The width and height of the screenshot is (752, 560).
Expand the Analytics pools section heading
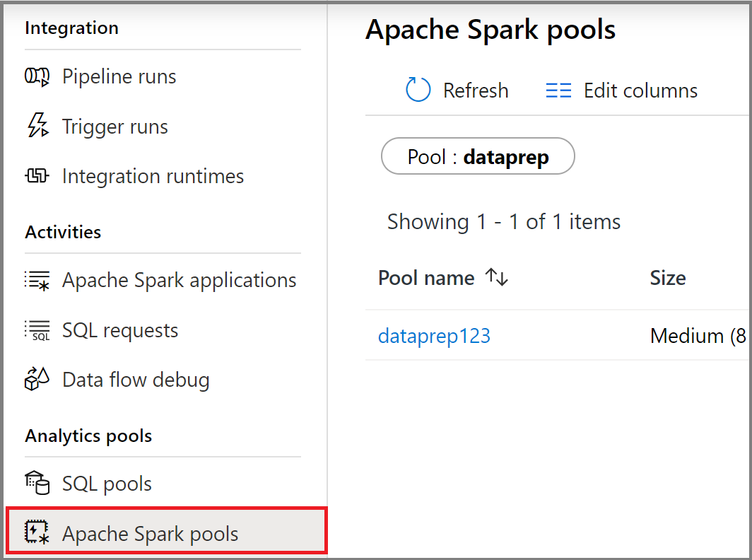88,436
